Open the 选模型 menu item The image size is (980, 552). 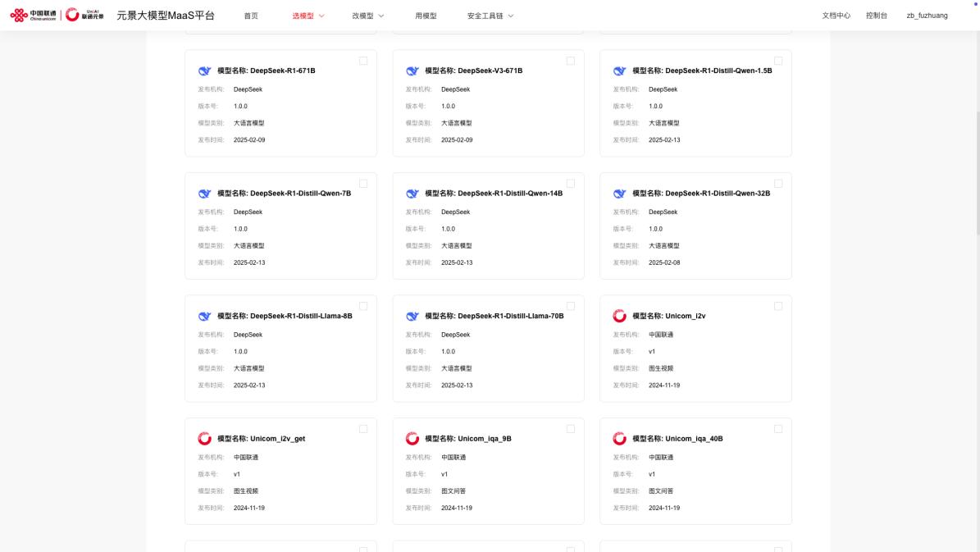point(303,16)
